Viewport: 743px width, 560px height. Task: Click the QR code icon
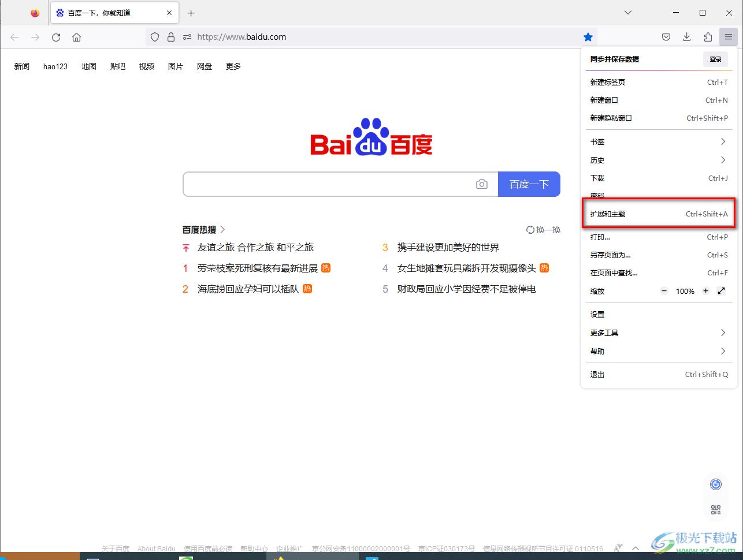[716, 510]
